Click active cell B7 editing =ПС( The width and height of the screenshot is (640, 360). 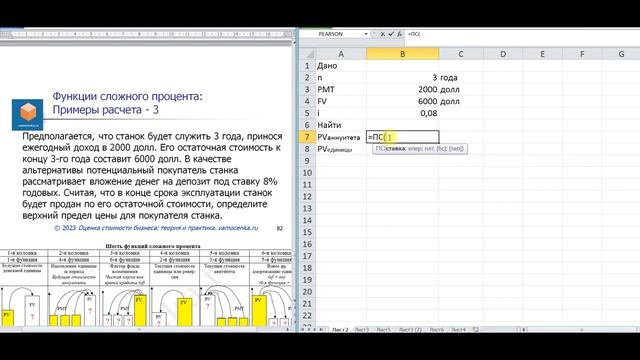click(403, 137)
